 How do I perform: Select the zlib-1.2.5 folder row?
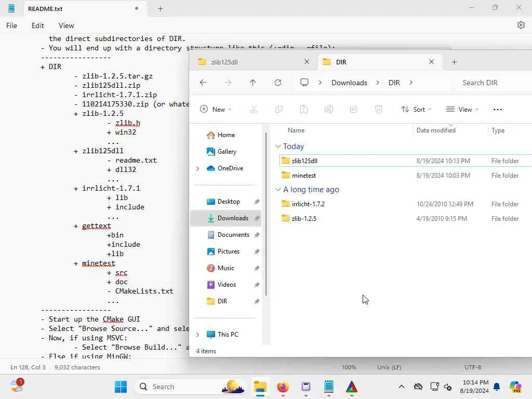point(405,219)
